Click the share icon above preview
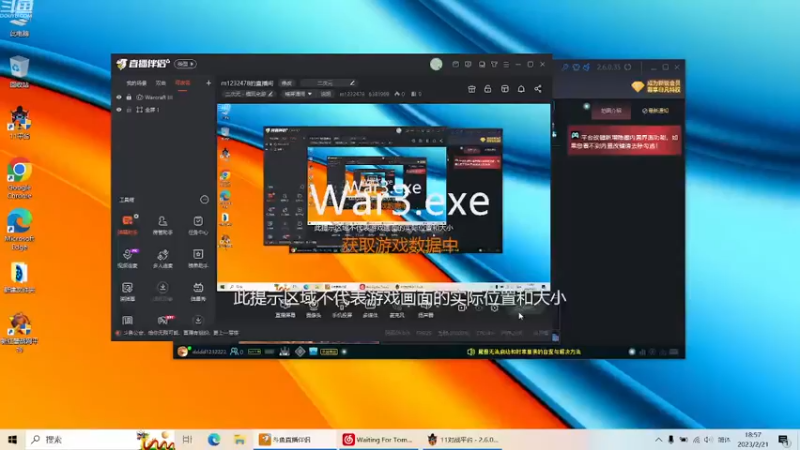 (538, 89)
